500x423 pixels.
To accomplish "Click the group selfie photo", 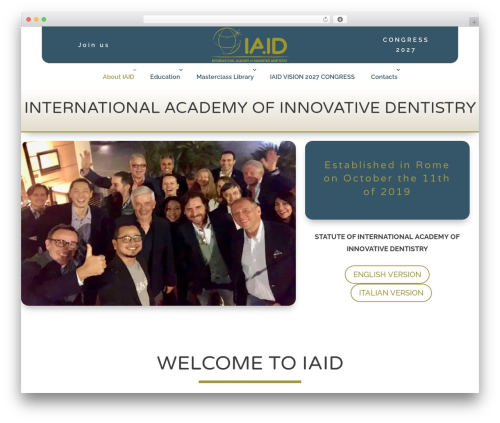I will pos(158,223).
